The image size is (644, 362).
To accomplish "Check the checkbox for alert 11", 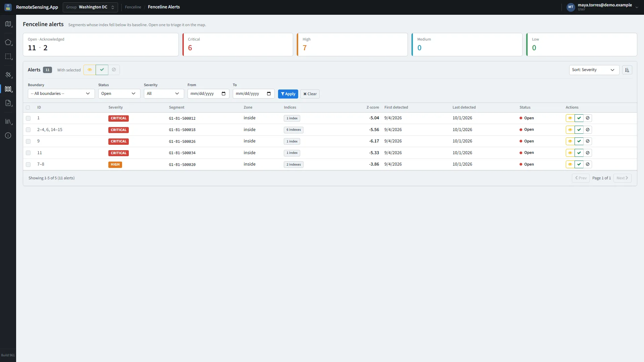I will tap(28, 153).
